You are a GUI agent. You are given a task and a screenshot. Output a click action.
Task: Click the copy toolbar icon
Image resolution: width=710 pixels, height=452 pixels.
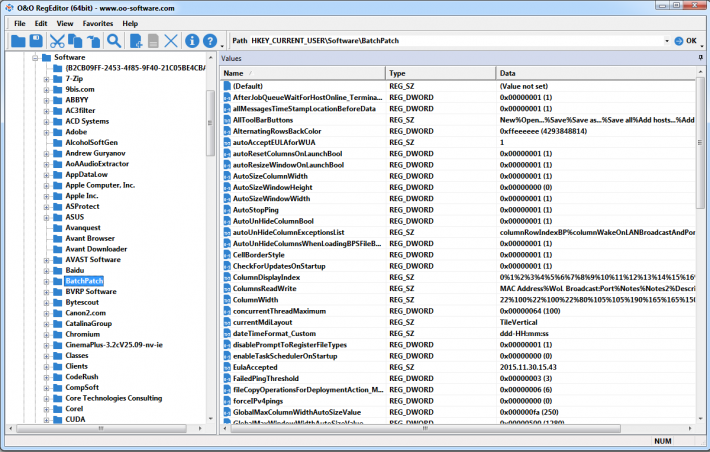75,41
